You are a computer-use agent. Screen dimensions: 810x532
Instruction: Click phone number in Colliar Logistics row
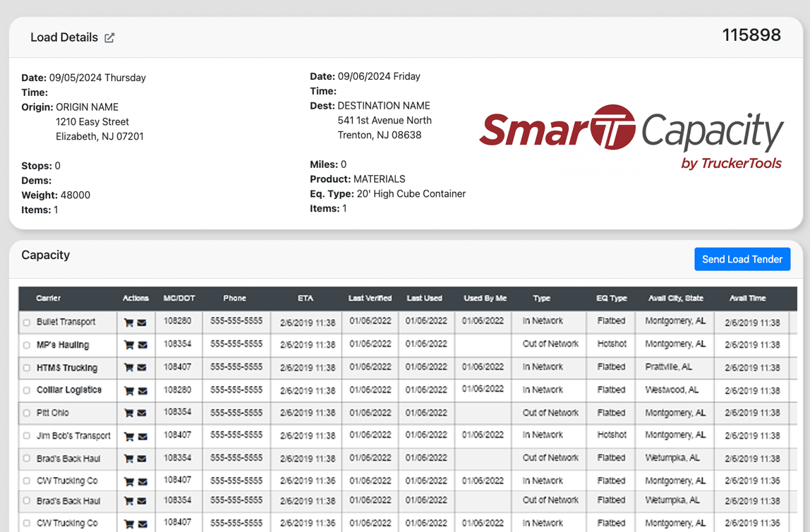coord(236,389)
